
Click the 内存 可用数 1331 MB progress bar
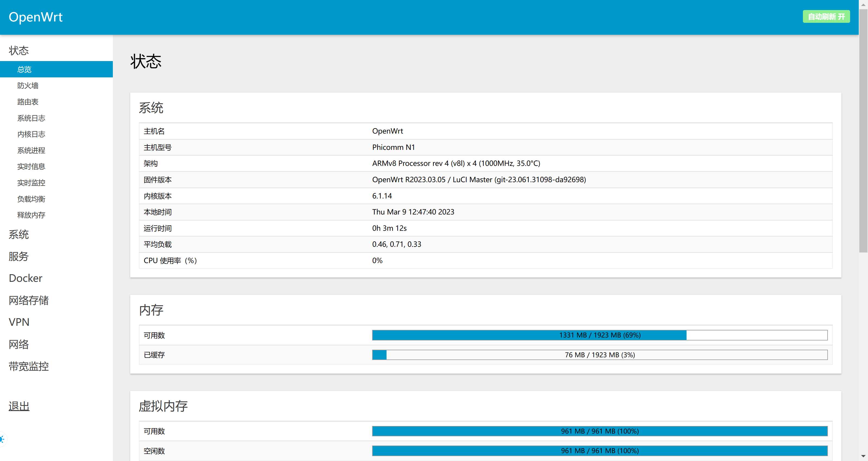(x=599, y=335)
